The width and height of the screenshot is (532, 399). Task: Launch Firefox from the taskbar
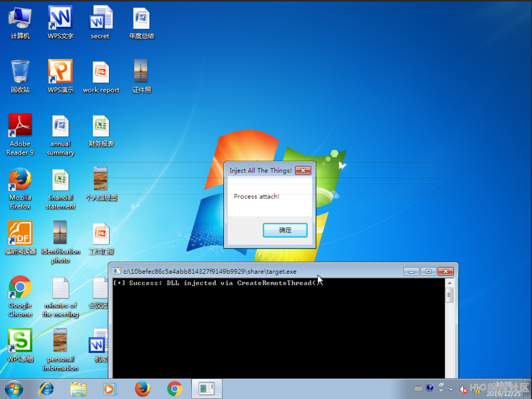(x=142, y=389)
